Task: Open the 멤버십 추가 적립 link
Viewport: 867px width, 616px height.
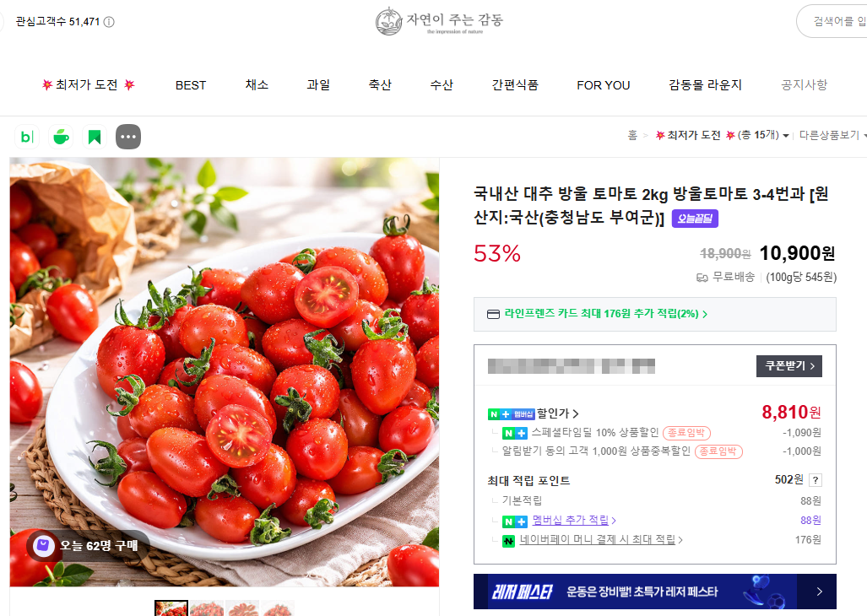Action: click(x=571, y=521)
